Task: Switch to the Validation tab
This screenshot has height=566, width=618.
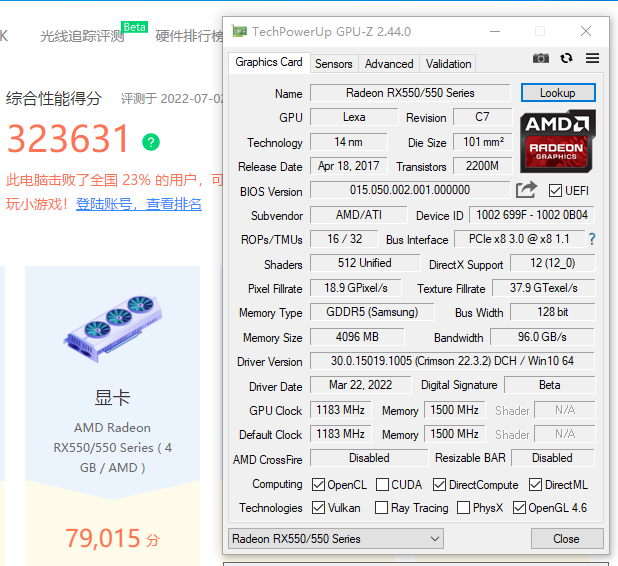Action: [448, 64]
